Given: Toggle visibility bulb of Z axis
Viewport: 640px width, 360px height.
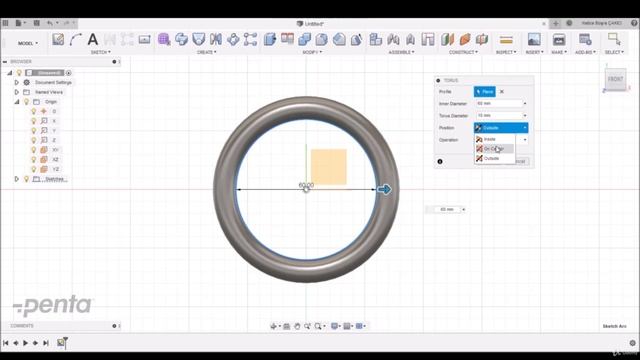Looking at the screenshot, I should click(34, 140).
